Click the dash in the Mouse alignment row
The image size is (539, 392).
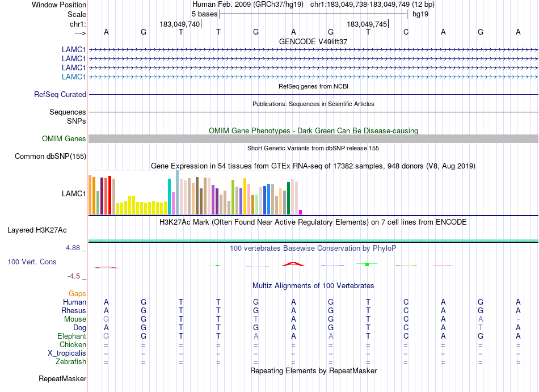[518, 319]
